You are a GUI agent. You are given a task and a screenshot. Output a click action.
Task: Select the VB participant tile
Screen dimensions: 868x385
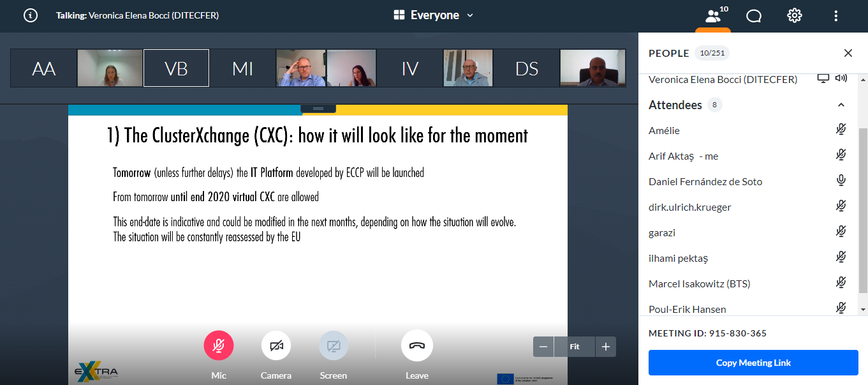coord(176,68)
